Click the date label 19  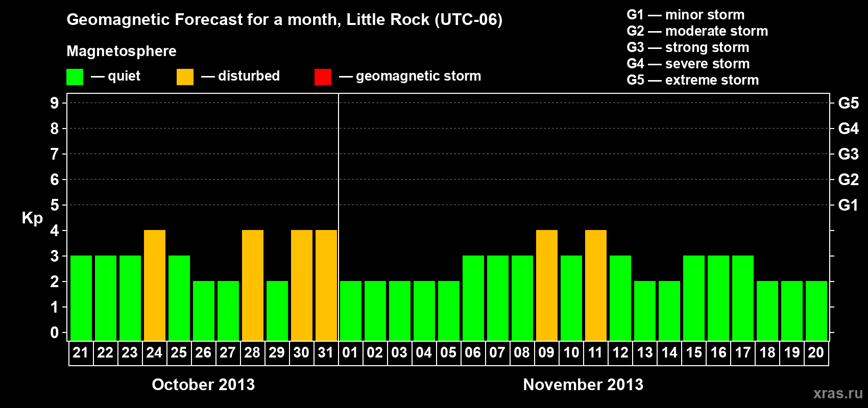click(791, 352)
